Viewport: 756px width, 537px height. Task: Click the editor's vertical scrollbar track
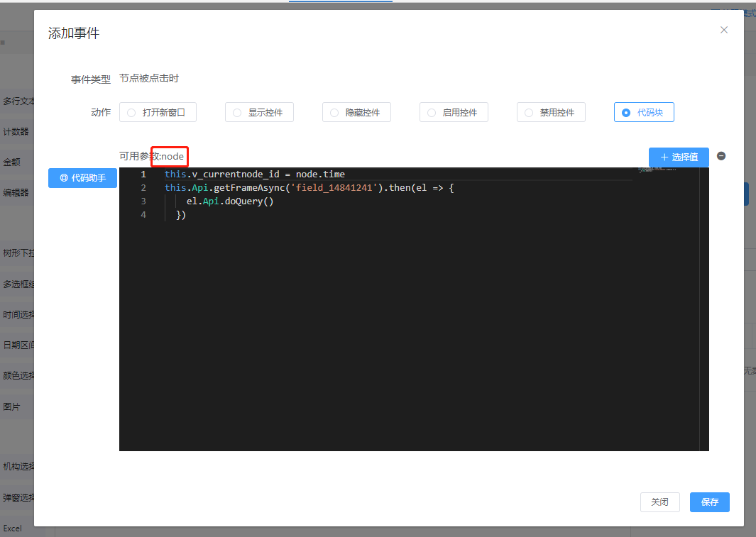coord(704,319)
